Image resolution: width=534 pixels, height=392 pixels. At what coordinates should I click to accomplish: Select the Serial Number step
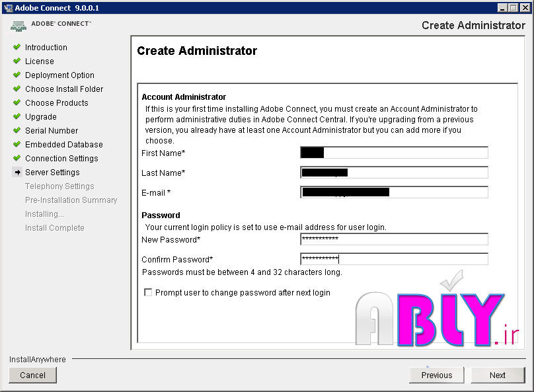point(52,131)
